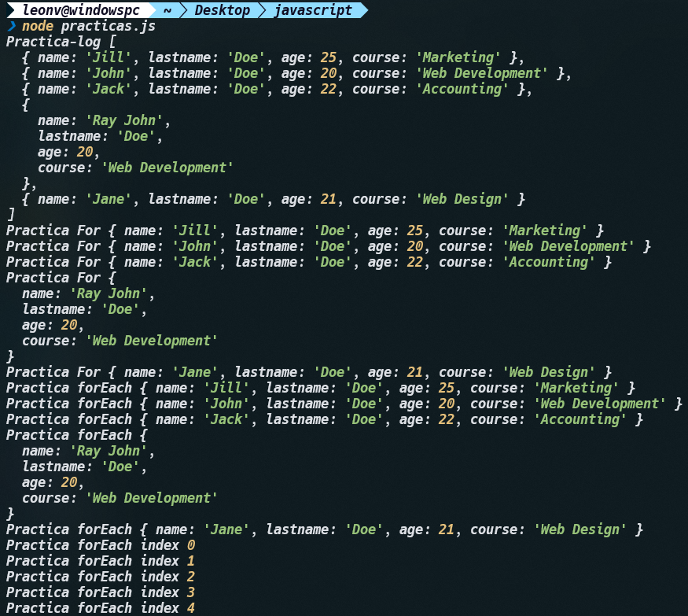The image size is (688, 616).
Task: Select the Desktop segment in the prompt path
Action: (x=222, y=10)
